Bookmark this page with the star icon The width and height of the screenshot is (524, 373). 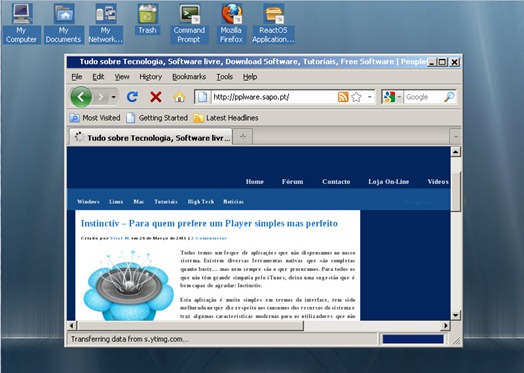[357, 97]
